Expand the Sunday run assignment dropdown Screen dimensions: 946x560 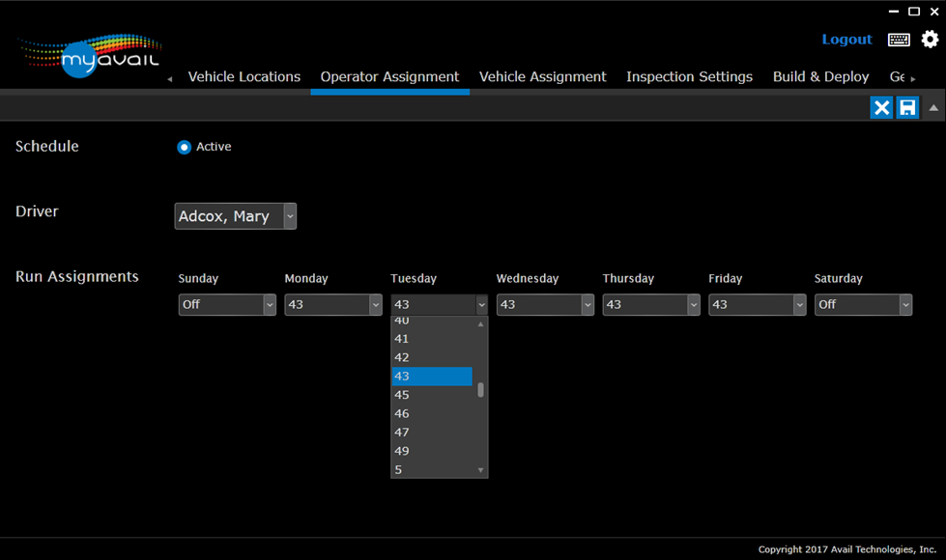tap(228, 305)
